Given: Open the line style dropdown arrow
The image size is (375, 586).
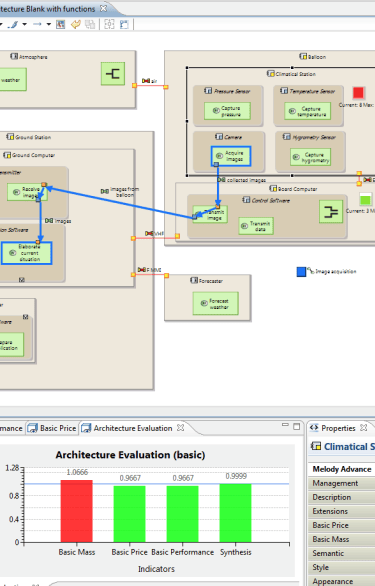Looking at the screenshot, I should [25, 25].
